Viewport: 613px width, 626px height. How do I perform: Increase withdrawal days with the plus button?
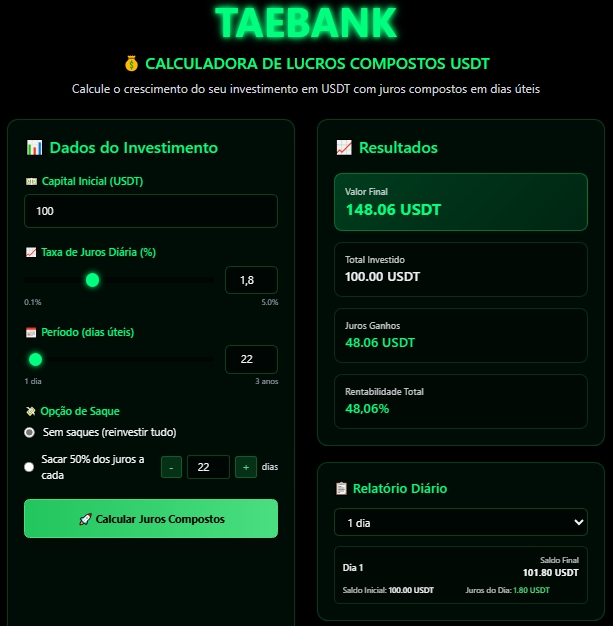[x=245, y=466]
